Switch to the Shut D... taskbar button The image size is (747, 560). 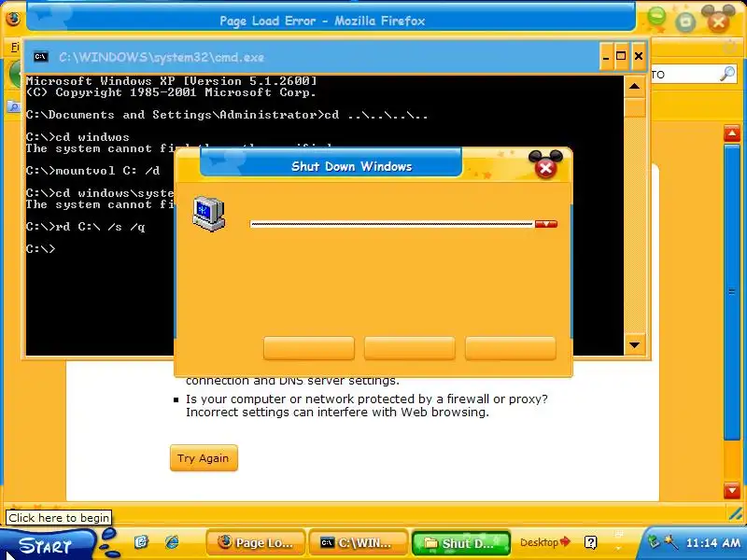pos(460,543)
